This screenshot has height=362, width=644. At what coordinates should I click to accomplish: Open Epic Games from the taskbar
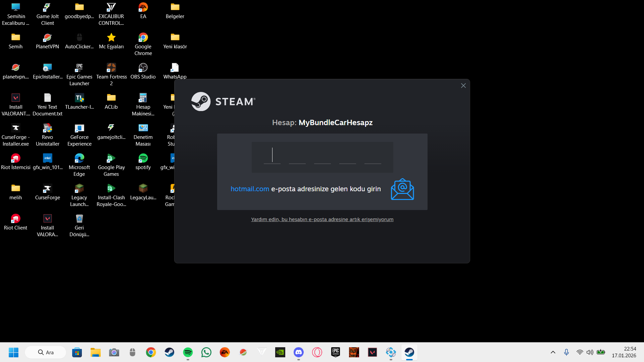pyautogui.click(x=336, y=352)
